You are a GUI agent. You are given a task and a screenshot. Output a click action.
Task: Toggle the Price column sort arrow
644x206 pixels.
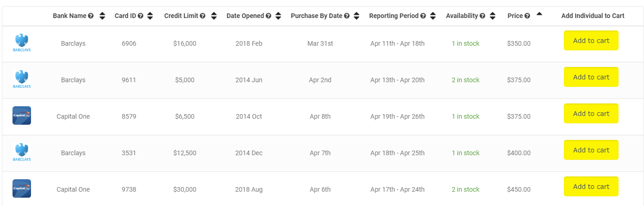[539, 14]
